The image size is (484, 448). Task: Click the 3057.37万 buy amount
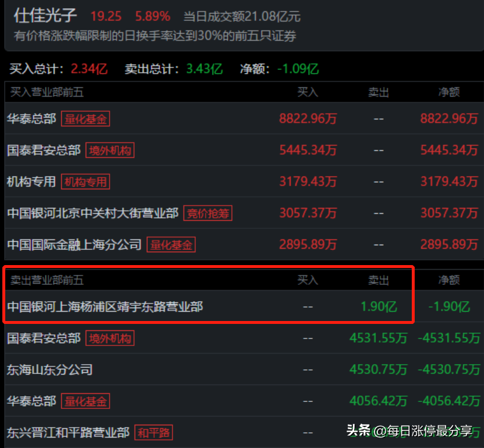click(308, 213)
